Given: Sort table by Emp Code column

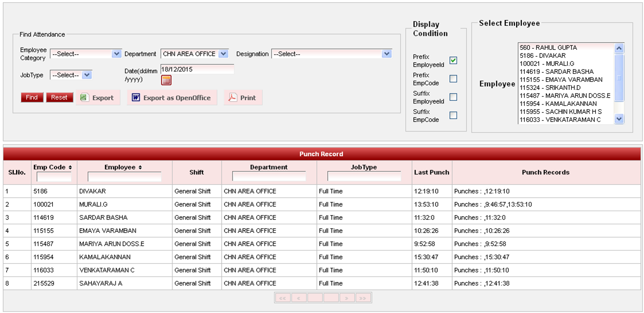Looking at the screenshot, I should [53, 167].
